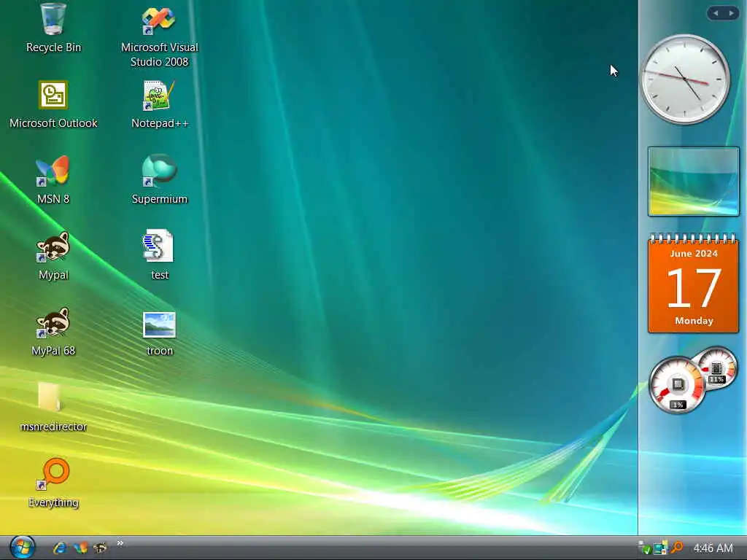The height and width of the screenshot is (560, 747).
Task: Go to previous sidebar gadget page arrow
Action: 716,13
